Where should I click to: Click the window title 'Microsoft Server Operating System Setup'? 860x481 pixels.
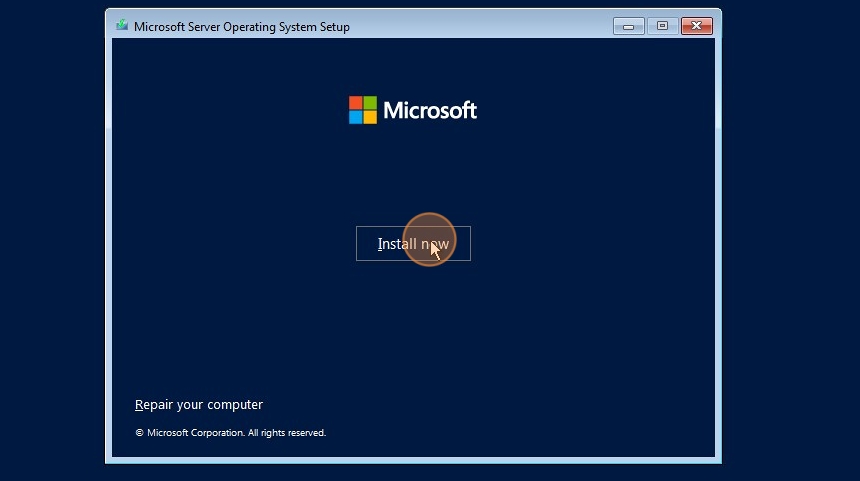click(x=242, y=27)
